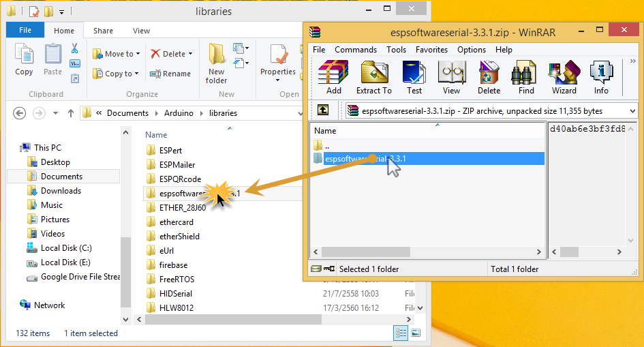This screenshot has width=644, height=347.
Task: Click Rename in the Organize group
Action: 170,74
